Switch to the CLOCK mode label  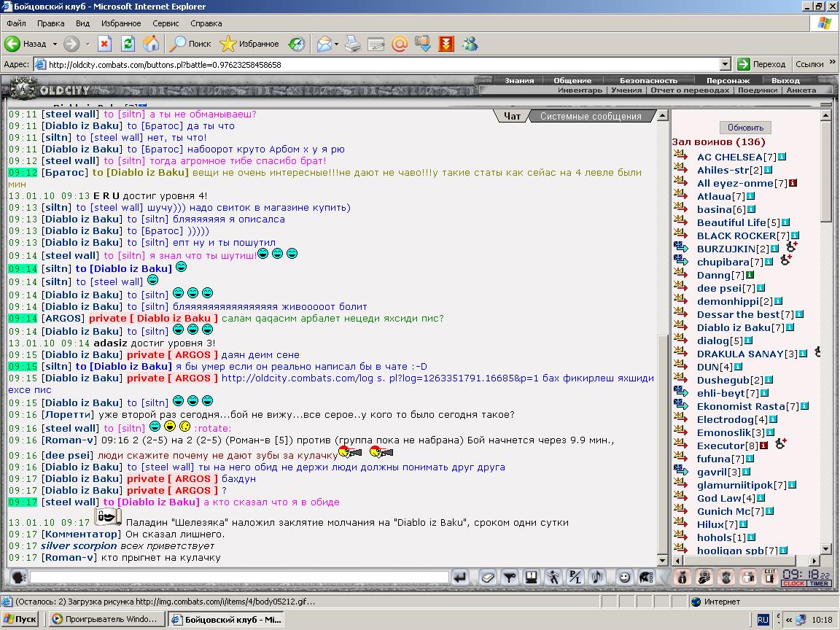tap(793, 583)
